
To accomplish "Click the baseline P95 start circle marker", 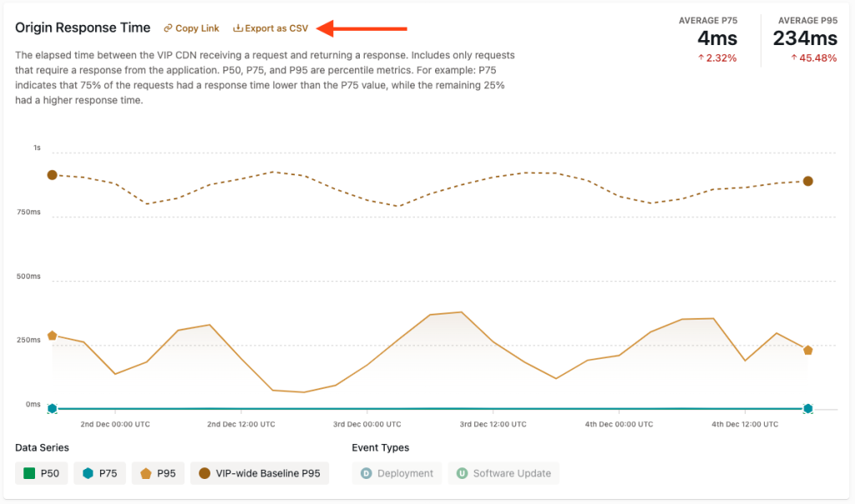I will [x=53, y=175].
